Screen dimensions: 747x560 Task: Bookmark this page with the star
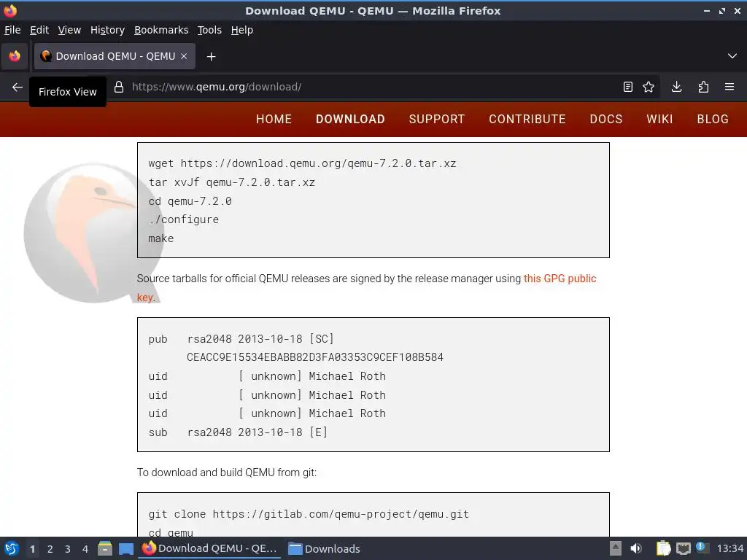click(x=649, y=87)
